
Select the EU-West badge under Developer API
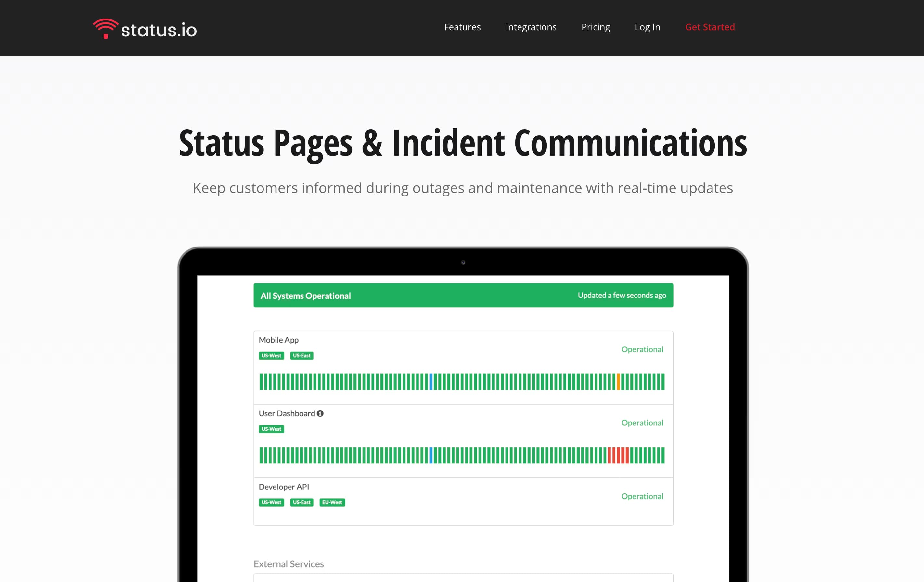click(x=332, y=502)
